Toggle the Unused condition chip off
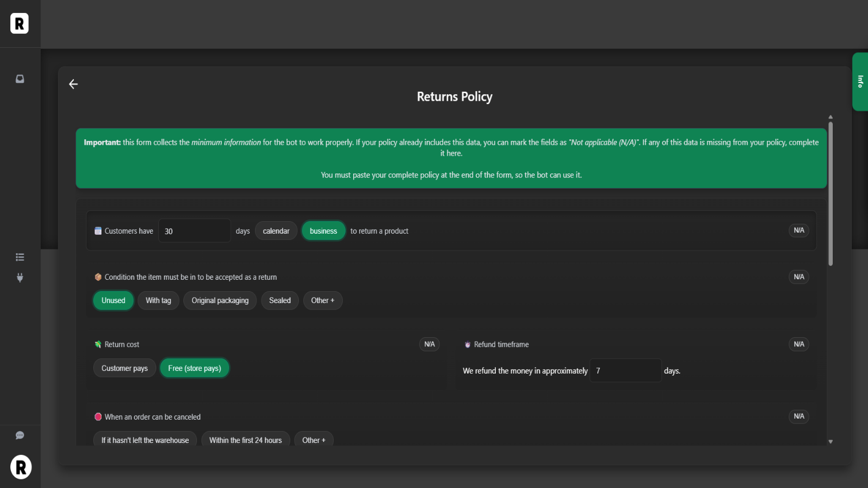Viewport: 868px width, 488px height. (113, 300)
